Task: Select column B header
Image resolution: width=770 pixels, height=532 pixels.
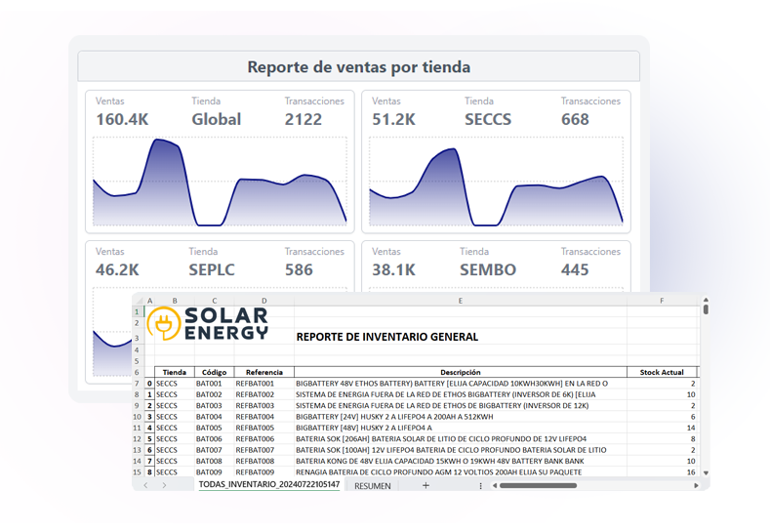Action: tap(175, 301)
